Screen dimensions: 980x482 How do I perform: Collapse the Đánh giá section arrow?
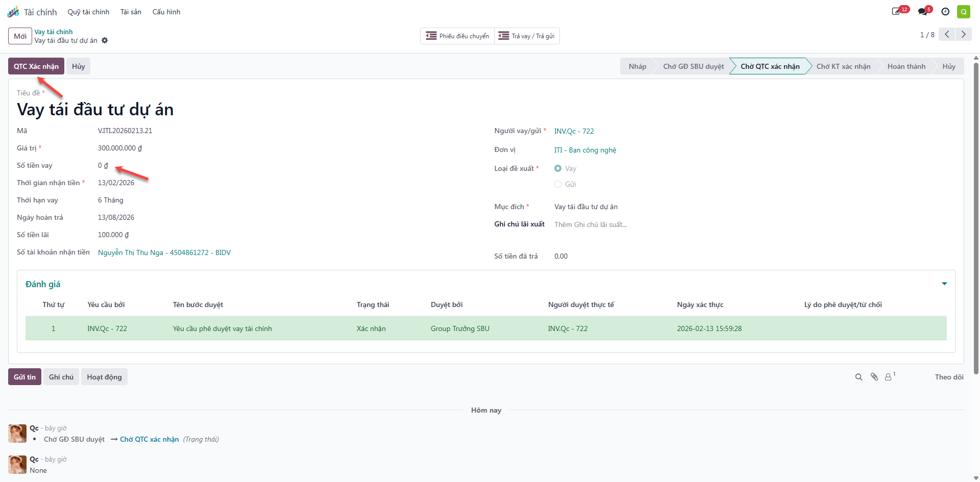tap(944, 284)
